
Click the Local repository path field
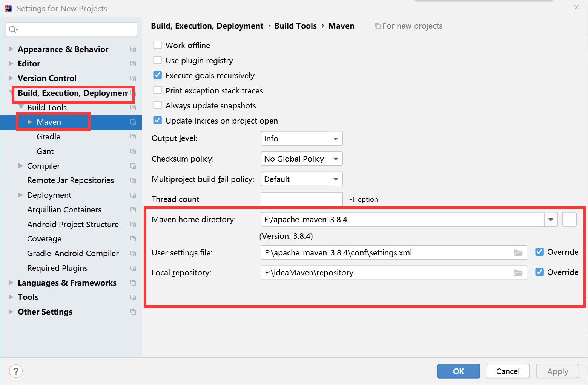click(x=394, y=273)
